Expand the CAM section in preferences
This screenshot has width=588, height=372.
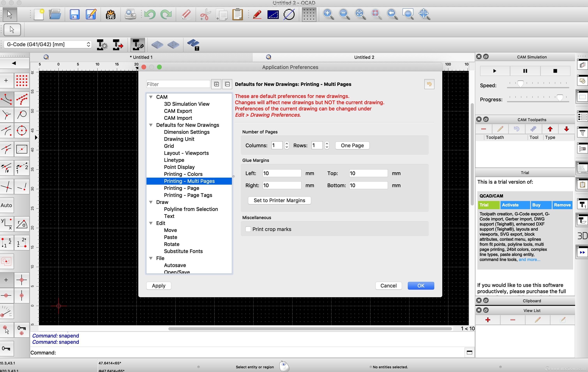[151, 96]
